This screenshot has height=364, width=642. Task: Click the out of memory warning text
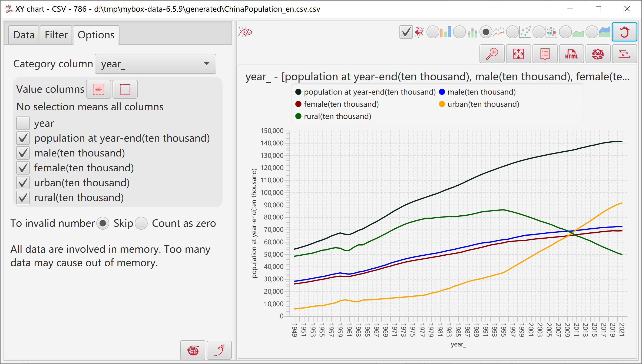(110, 256)
